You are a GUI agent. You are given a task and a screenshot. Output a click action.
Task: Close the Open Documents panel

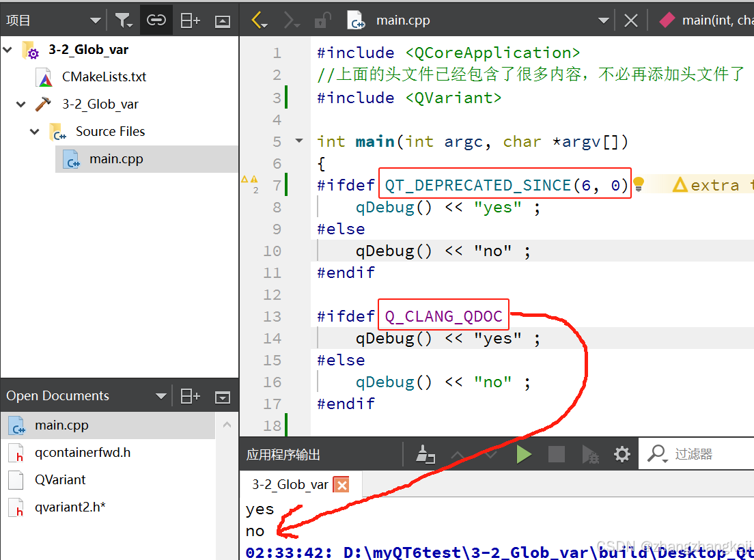pos(222,397)
